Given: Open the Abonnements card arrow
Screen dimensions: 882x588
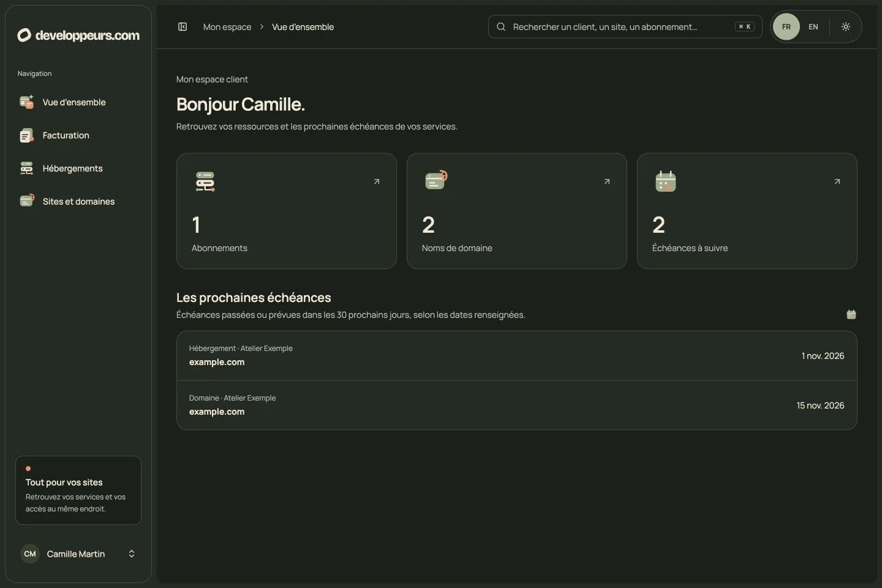Looking at the screenshot, I should click(377, 181).
